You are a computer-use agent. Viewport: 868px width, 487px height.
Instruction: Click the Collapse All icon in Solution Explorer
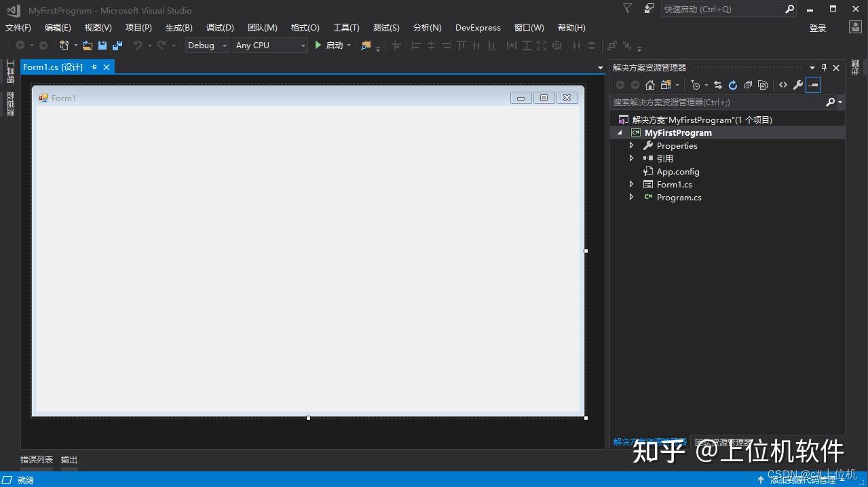tap(748, 85)
